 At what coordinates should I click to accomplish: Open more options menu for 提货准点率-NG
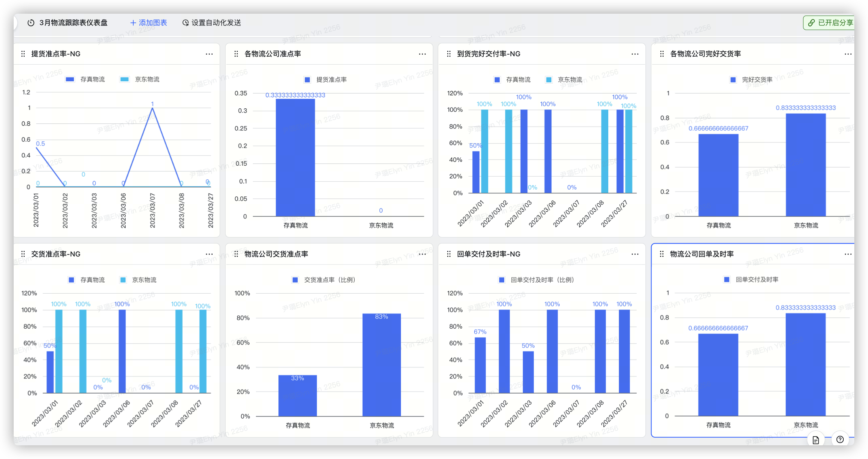[x=209, y=54]
